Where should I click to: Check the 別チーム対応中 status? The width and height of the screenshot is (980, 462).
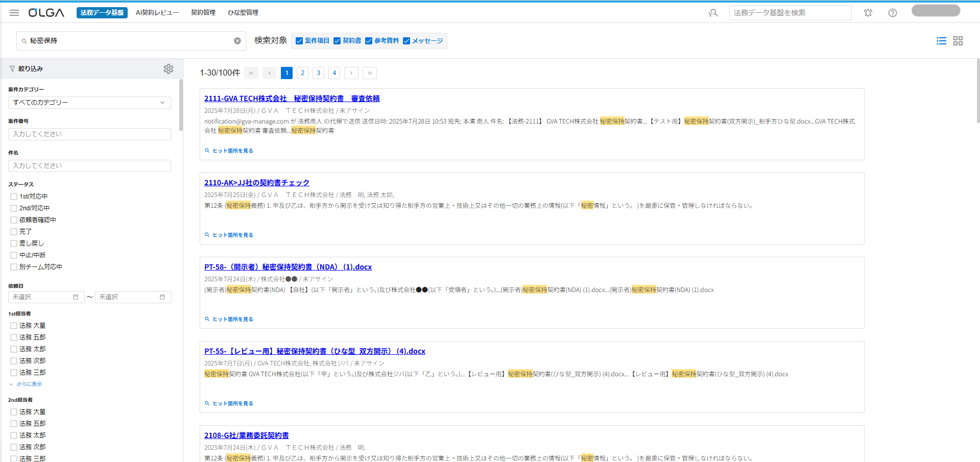14,267
